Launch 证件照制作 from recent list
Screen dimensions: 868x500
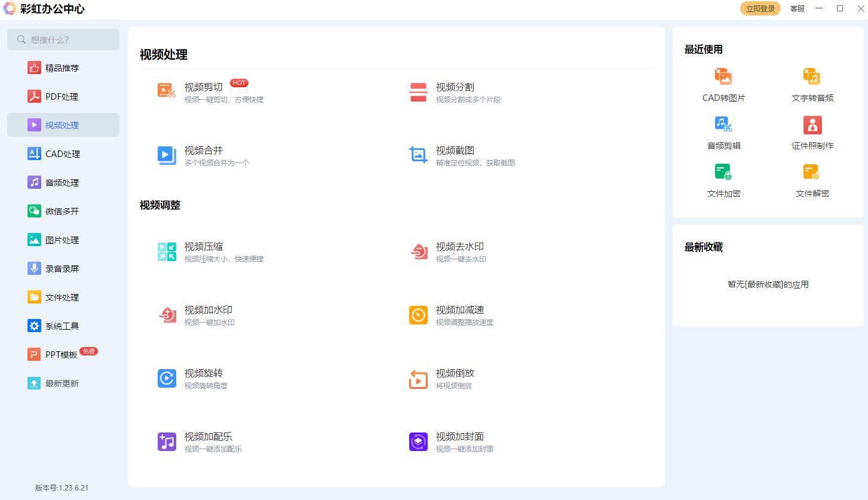click(812, 133)
